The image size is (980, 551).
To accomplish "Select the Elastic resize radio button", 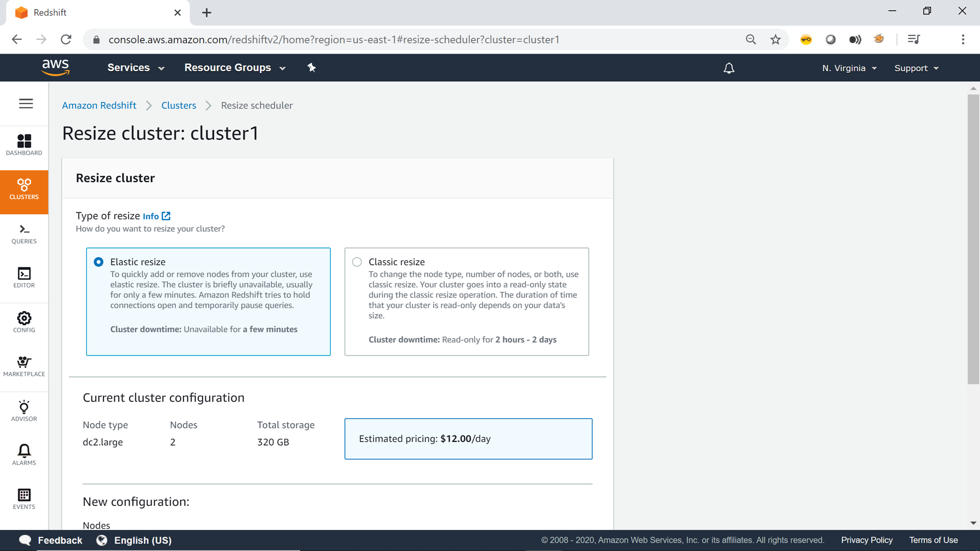I will (98, 262).
